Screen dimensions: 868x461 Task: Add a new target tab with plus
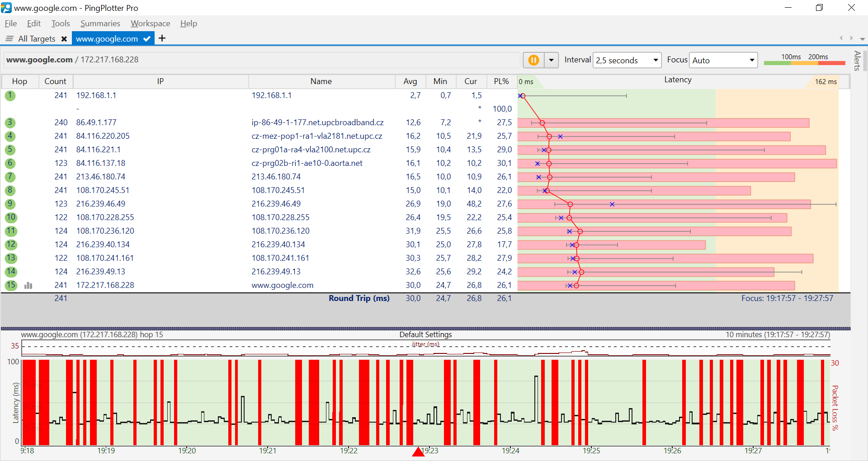tap(162, 38)
